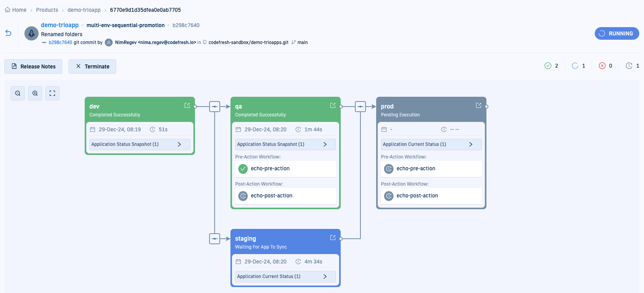
Task: Open prod environment external link icon
Action: [479, 105]
